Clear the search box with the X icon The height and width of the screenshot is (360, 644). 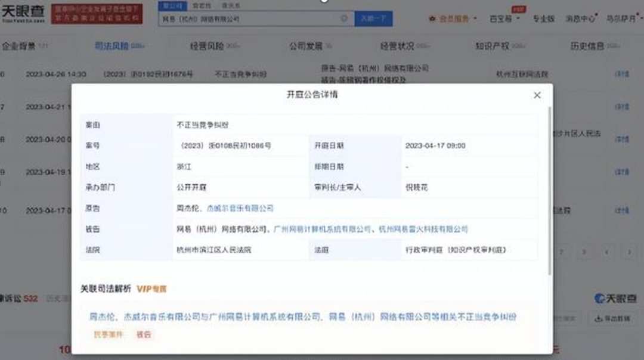coord(344,18)
